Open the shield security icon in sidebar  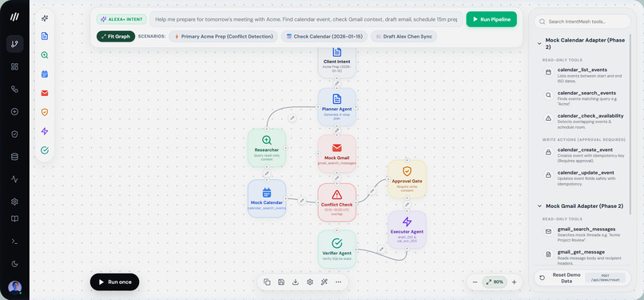click(15, 134)
